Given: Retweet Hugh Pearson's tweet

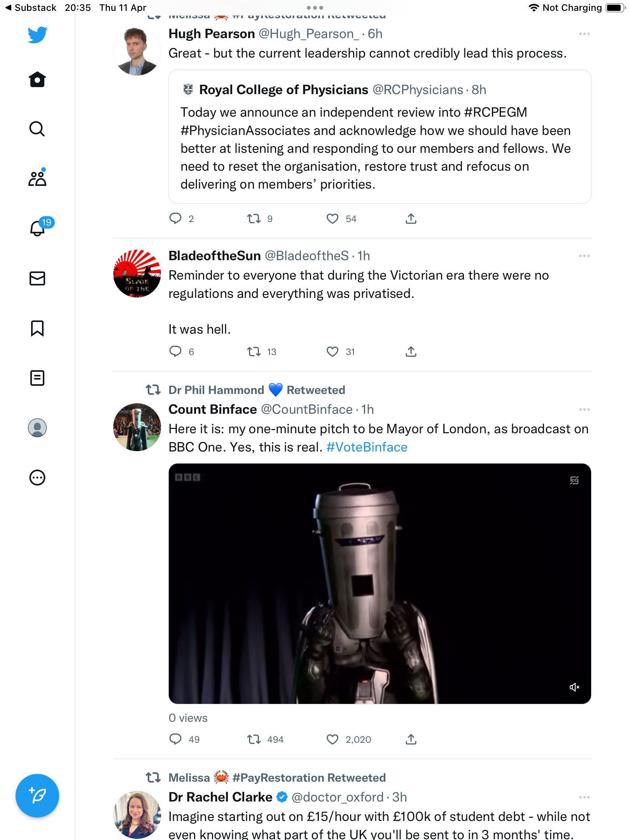Looking at the screenshot, I should tap(254, 219).
